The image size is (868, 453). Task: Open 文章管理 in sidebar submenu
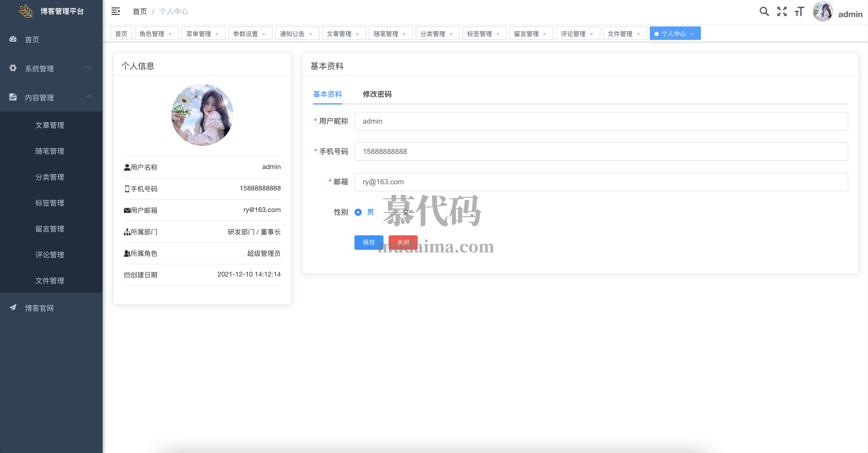point(49,125)
